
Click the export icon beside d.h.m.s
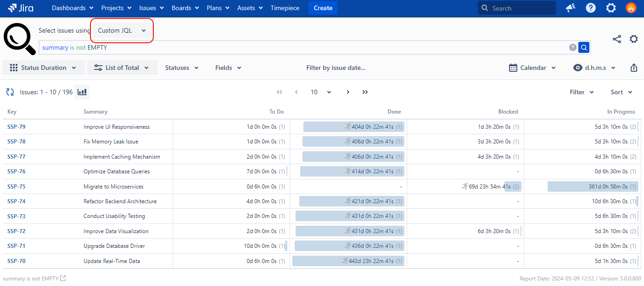point(633,68)
